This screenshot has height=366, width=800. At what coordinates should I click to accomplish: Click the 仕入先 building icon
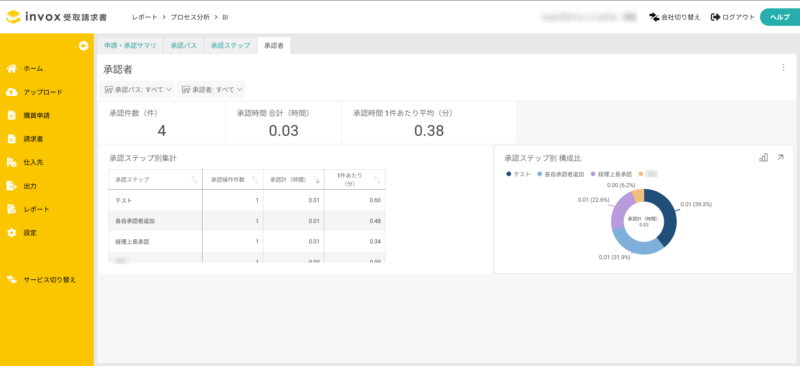tap(12, 162)
